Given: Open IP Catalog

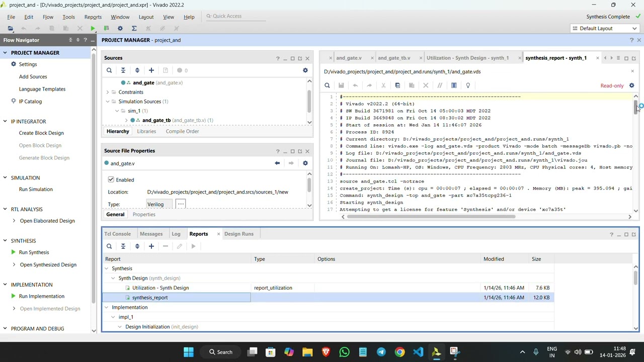Looking at the screenshot, I should click(x=30, y=102).
